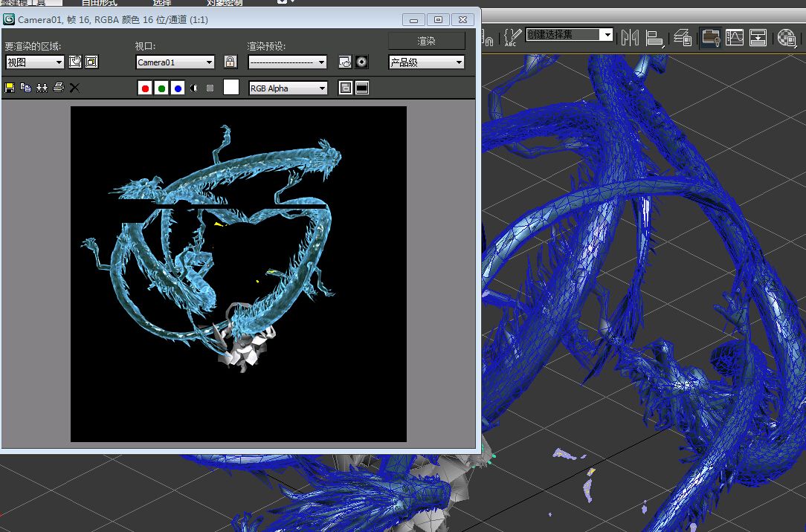
Task: Clone the rendered frame window
Action: pyautogui.click(x=42, y=88)
